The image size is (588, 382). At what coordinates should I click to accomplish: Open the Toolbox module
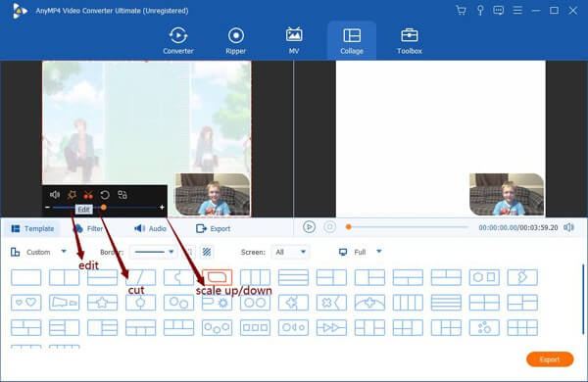click(409, 41)
